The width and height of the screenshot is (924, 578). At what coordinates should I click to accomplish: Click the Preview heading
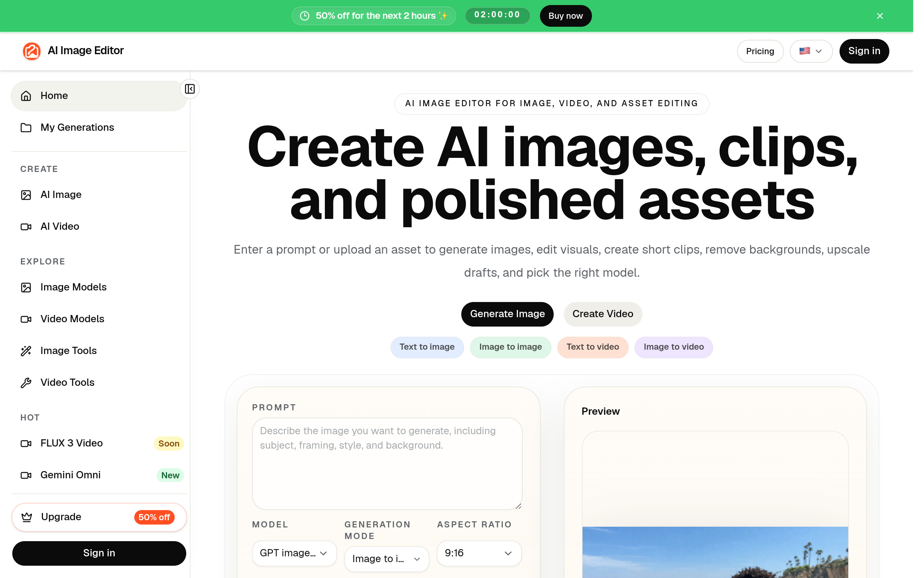click(600, 411)
